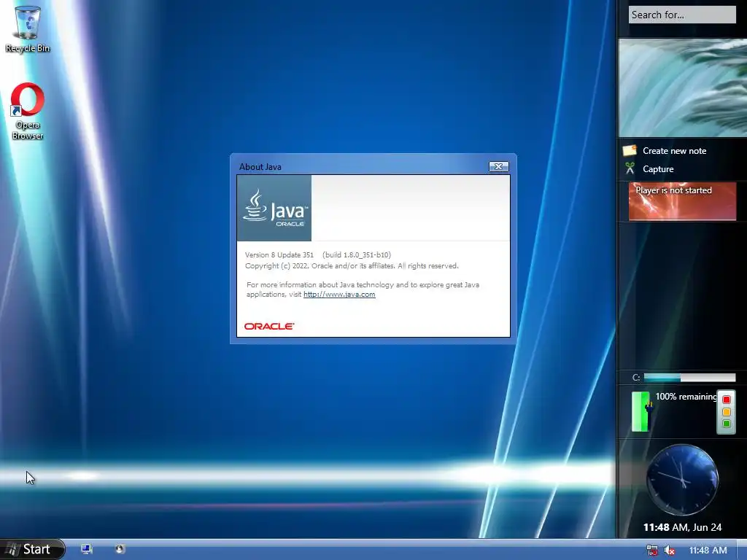747x560 pixels.
Task: Click the yellow traffic light indicator
Action: [727, 412]
